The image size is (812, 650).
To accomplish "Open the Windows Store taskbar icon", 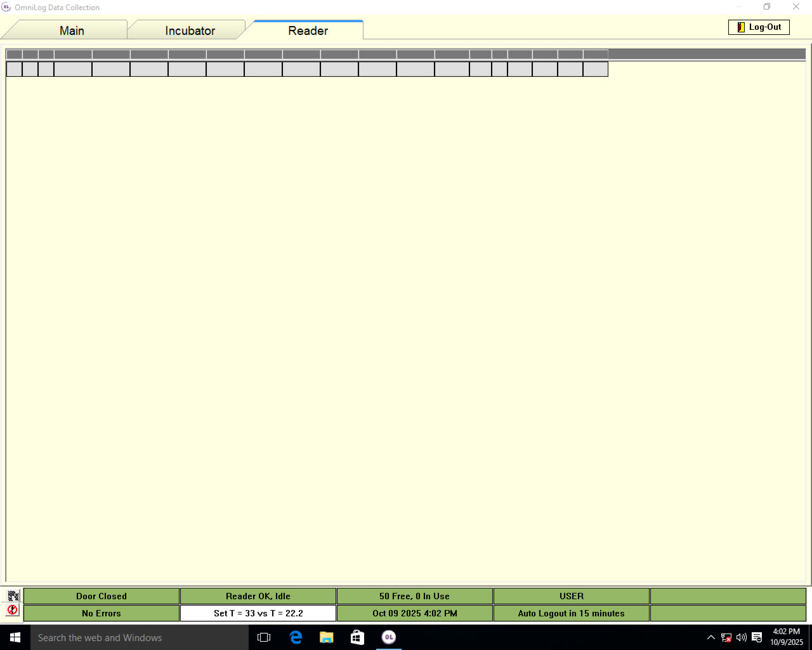I will coord(357,637).
